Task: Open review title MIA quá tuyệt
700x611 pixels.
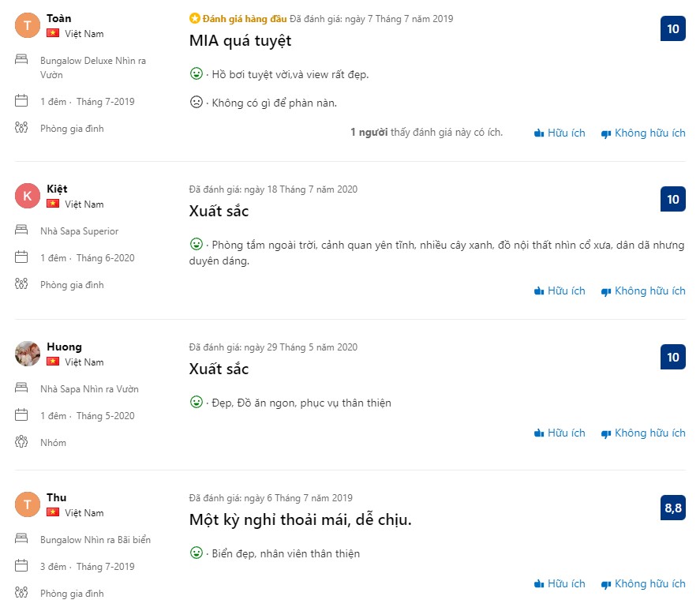Action: [240, 40]
